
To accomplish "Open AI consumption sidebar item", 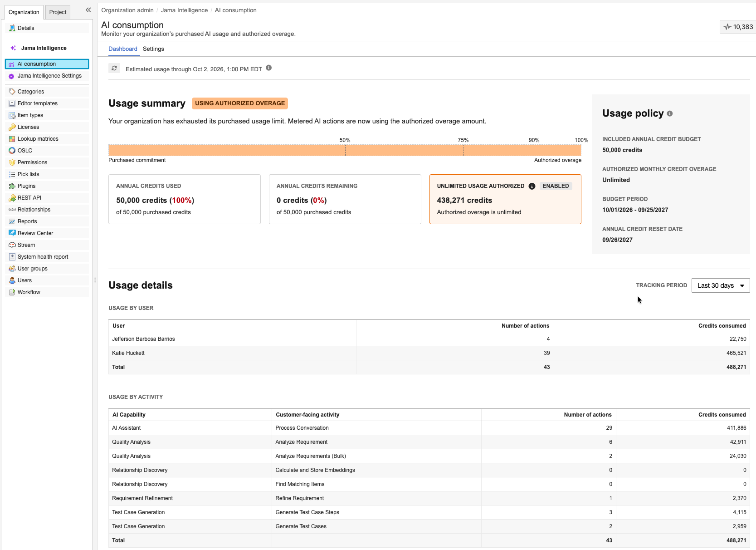I will tap(47, 64).
